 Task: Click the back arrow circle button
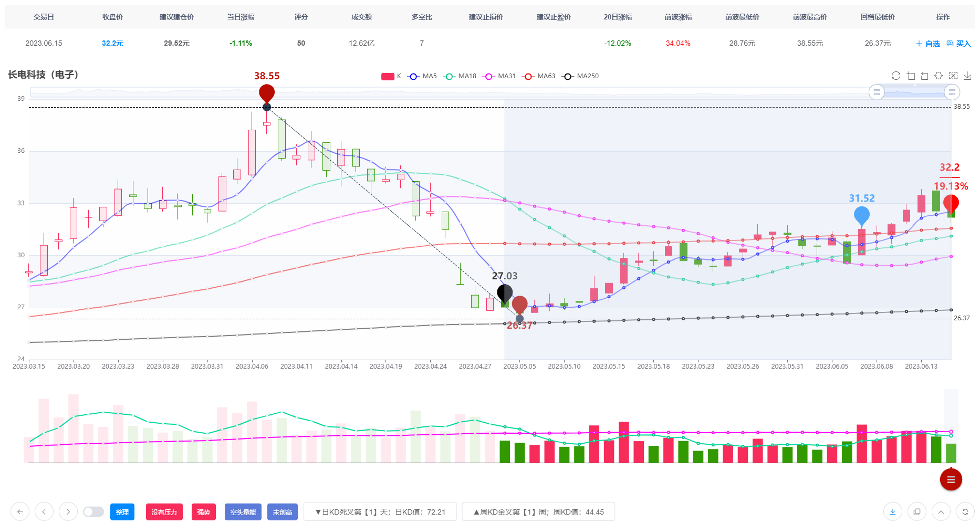click(x=20, y=511)
